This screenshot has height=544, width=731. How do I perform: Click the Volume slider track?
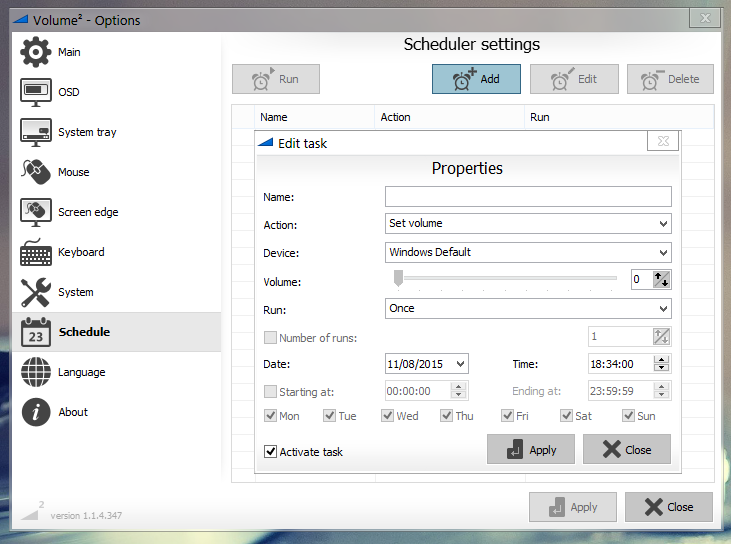pyautogui.click(x=510, y=278)
